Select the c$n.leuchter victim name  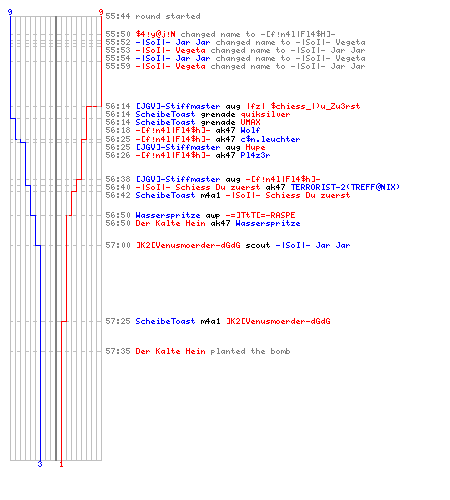coord(270,139)
